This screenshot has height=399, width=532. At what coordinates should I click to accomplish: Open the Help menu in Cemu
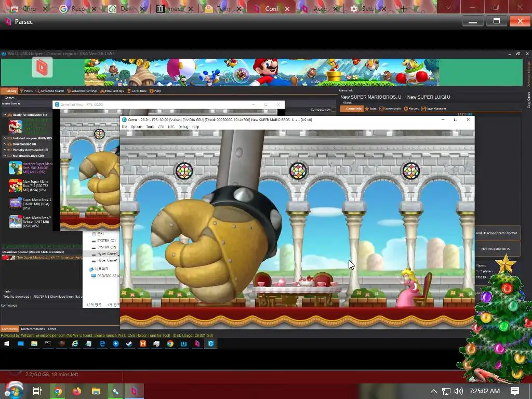click(x=196, y=127)
